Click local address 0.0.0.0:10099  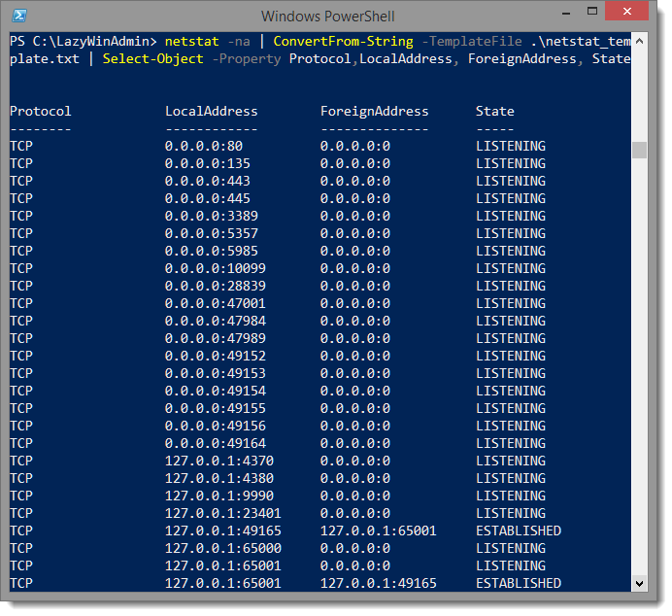pyautogui.click(x=216, y=269)
